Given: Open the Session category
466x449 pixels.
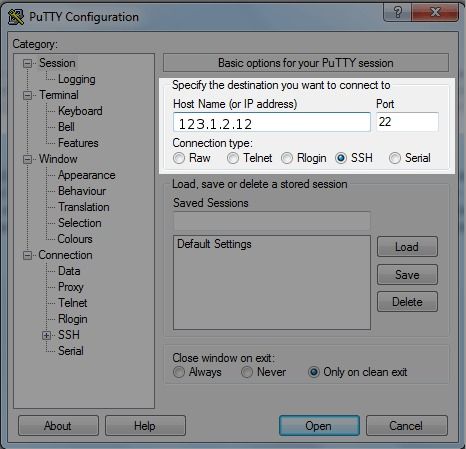Looking at the screenshot, I should 57,63.
